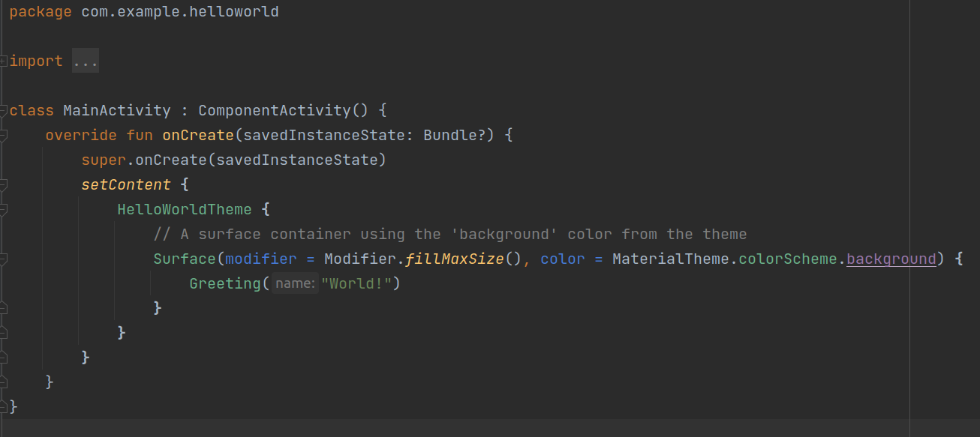Click fold-end marker beside the class's final brace
The height and width of the screenshot is (437, 980).
(x=4, y=407)
